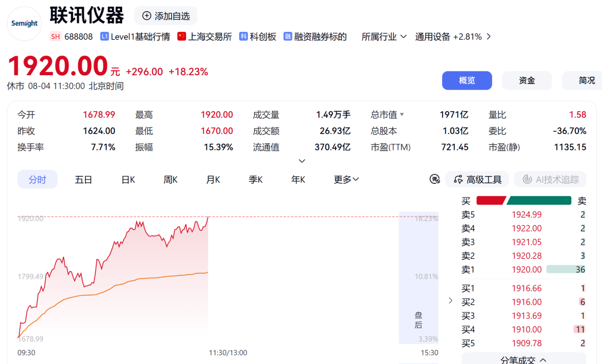Screen dimensions: 602x364
Task: Click the green sell portion of ratio bar
Action: pyautogui.click(x=539, y=201)
